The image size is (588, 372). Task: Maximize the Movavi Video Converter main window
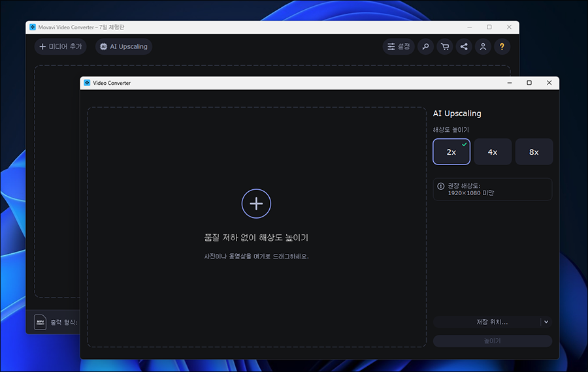click(x=489, y=27)
